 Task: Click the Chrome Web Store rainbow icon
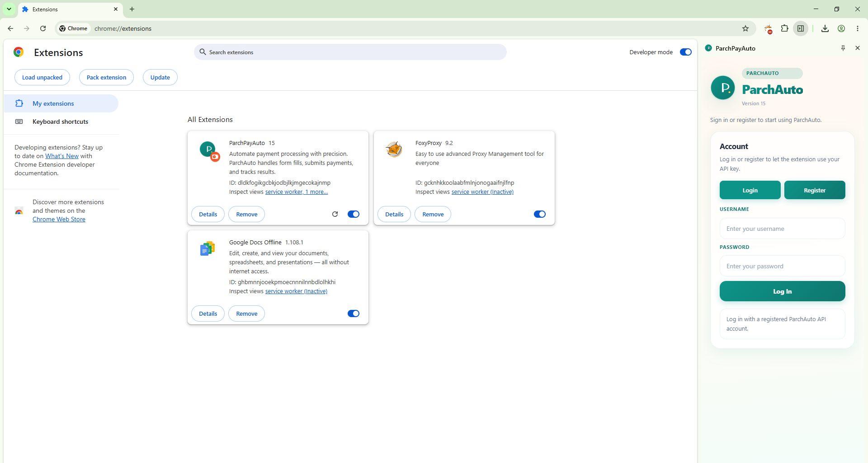click(x=19, y=211)
